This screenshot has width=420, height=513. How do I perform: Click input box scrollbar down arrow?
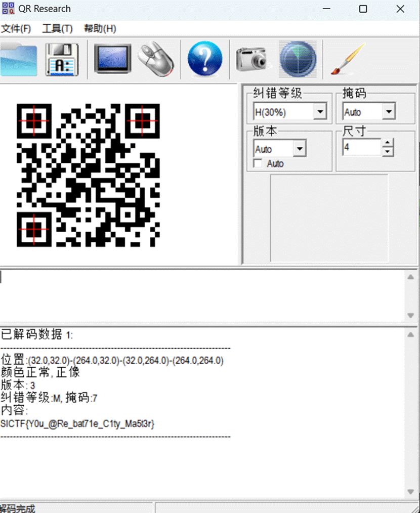pos(410,315)
